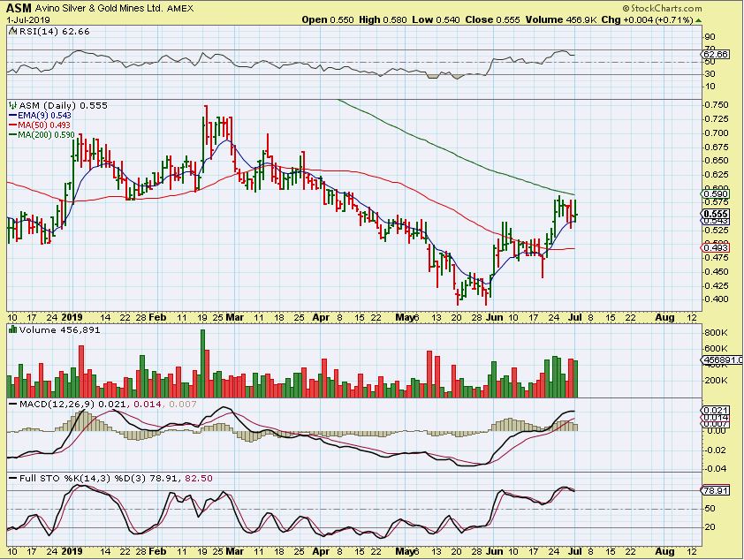Click the Jun label on the price time axis
The width and height of the screenshot is (744, 560).
(x=495, y=317)
